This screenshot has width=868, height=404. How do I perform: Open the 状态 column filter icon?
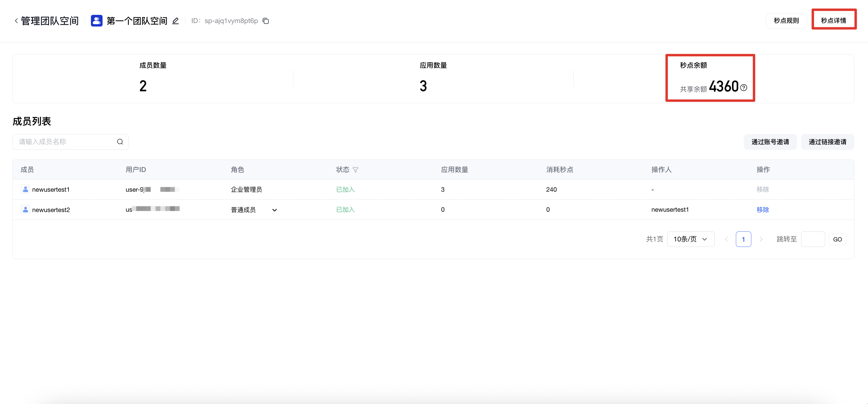355,170
